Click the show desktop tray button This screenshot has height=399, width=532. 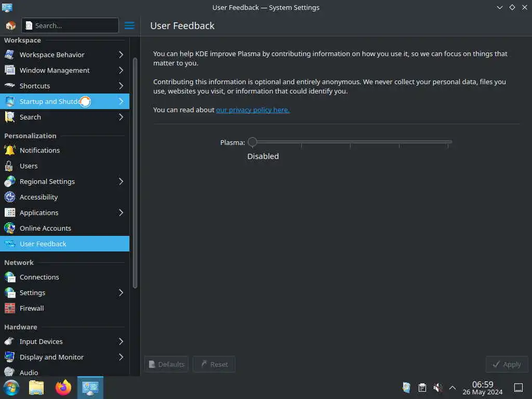tap(518, 388)
